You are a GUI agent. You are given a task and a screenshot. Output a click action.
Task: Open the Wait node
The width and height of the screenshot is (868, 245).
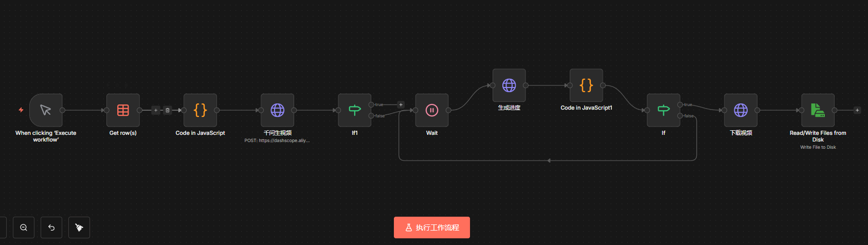(431, 110)
